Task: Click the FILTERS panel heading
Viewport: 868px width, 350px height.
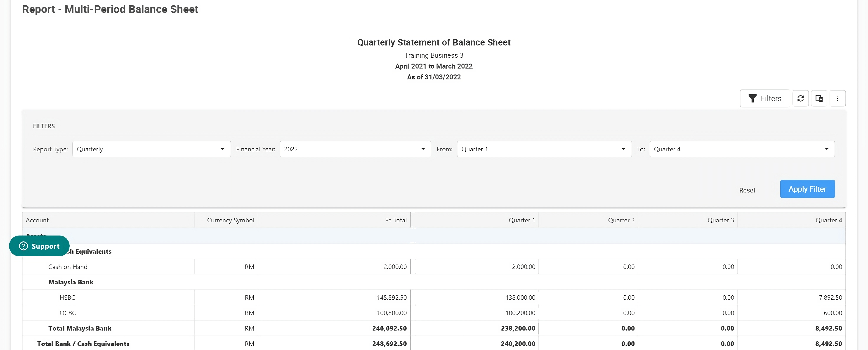Action: [x=44, y=126]
